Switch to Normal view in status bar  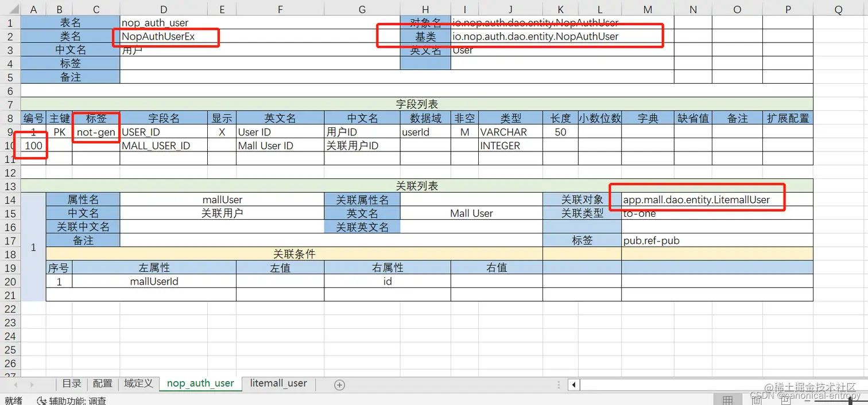tap(728, 400)
